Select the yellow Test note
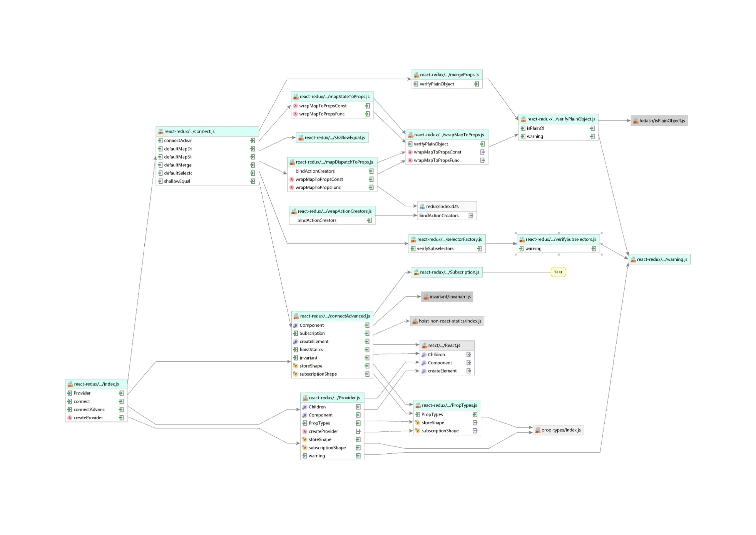Image resolution: width=756 pixels, height=535 pixels. coord(558,272)
